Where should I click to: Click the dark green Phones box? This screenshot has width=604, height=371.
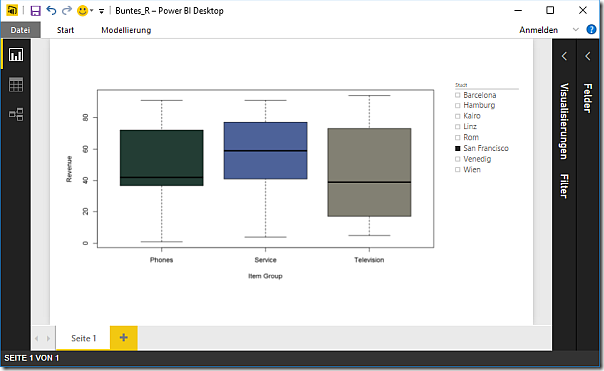tap(162, 158)
